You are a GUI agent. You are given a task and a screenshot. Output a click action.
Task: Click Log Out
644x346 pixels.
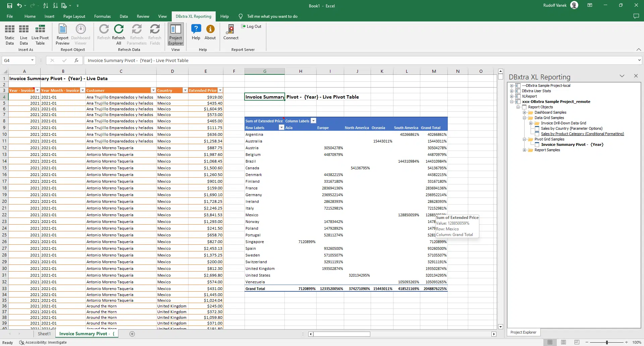pos(251,26)
